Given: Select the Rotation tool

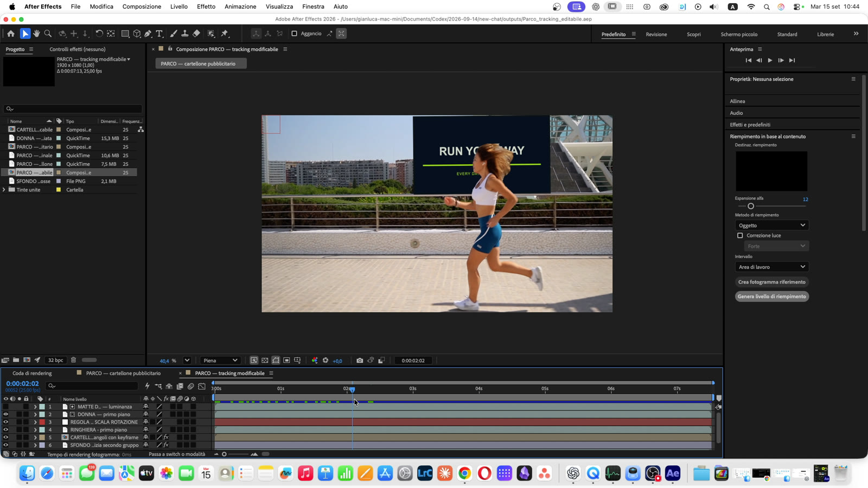Looking at the screenshot, I should (99, 34).
